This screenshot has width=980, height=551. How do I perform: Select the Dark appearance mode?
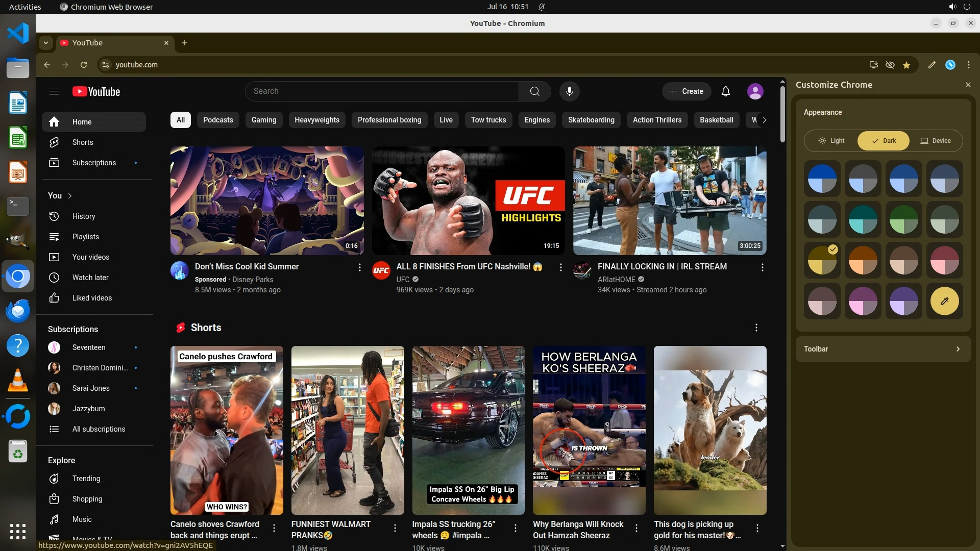point(884,141)
